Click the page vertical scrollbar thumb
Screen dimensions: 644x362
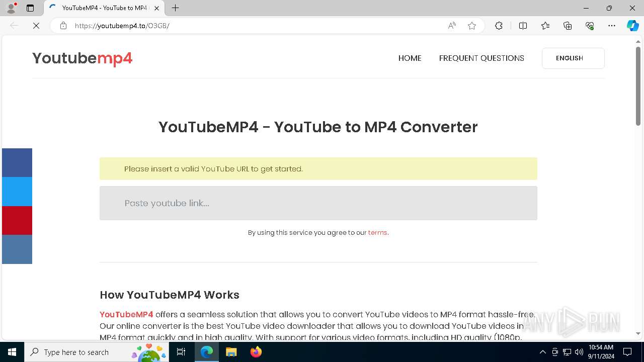(x=638, y=85)
